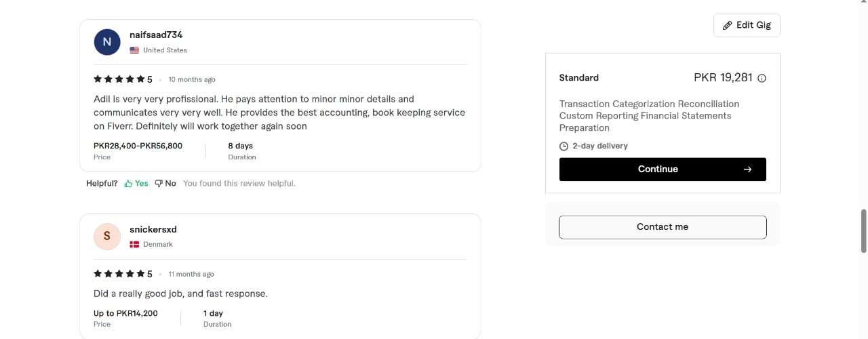Click snickersxd's round S avatar

107,237
